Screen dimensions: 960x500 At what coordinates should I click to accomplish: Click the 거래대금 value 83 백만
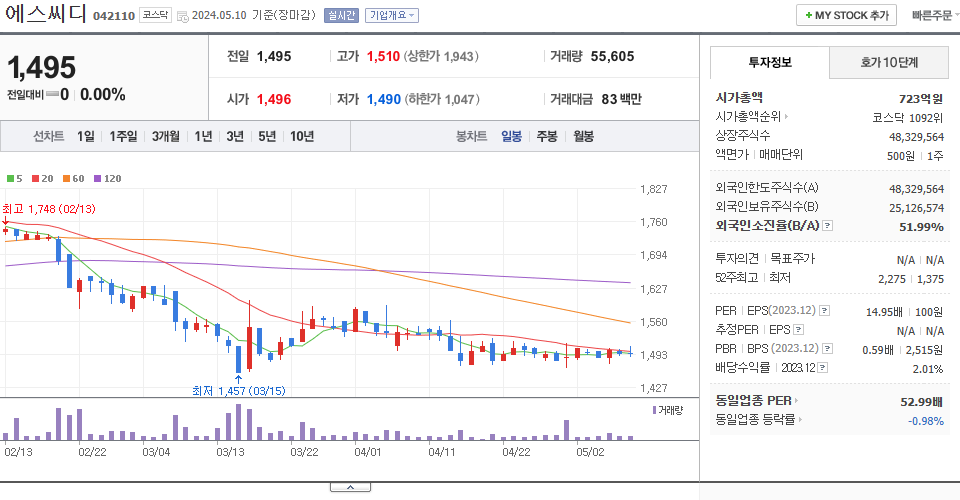[x=621, y=99]
